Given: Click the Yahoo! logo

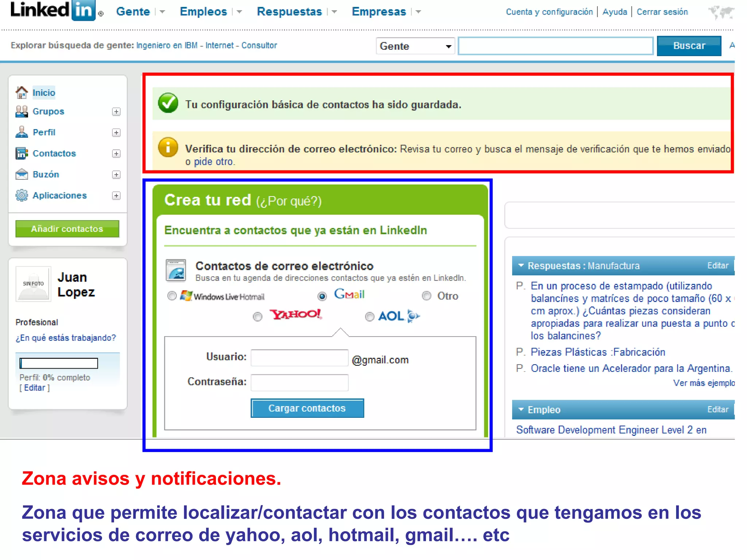Looking at the screenshot, I should pos(295,314).
